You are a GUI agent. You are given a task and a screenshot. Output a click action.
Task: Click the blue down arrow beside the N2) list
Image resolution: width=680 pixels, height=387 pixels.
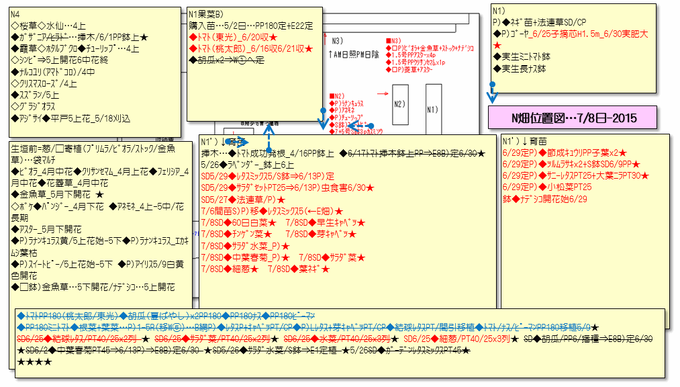[323, 118]
